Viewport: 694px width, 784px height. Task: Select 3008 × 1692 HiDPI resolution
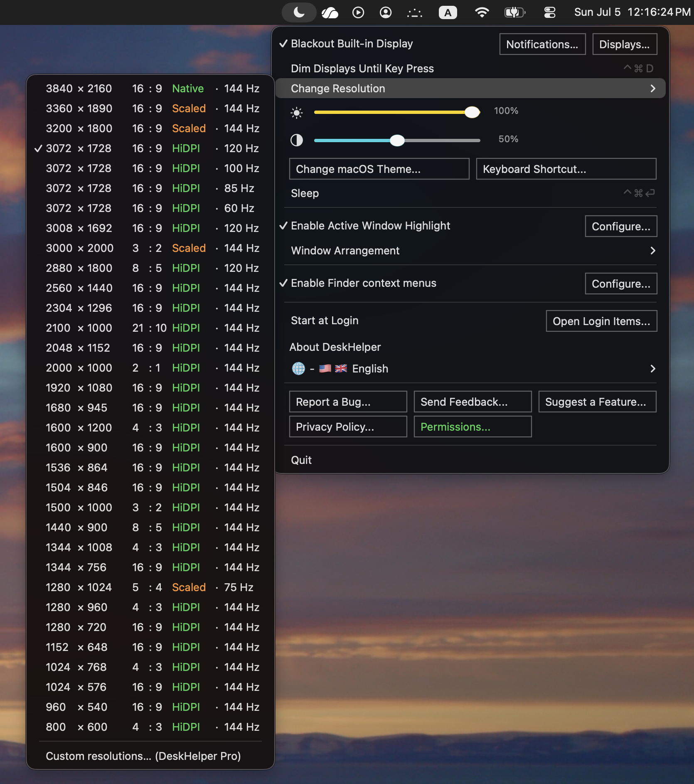pos(150,228)
